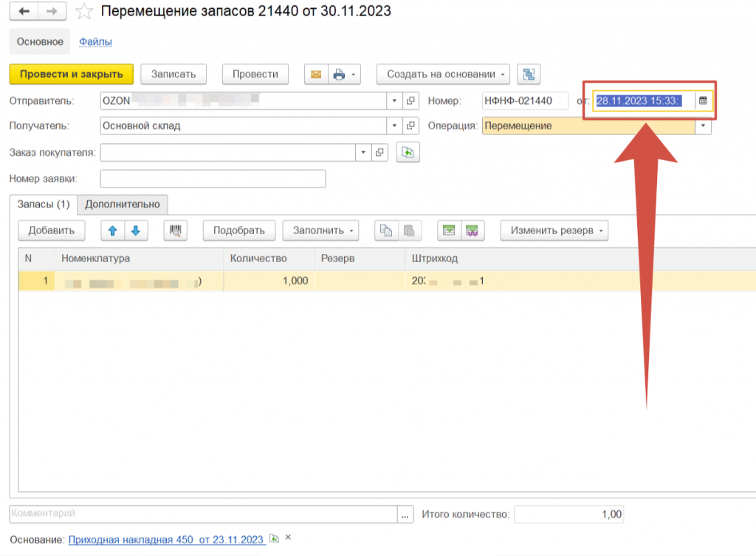This screenshot has height=556, width=756.
Task: Move row up with blue up arrow
Action: (x=113, y=230)
